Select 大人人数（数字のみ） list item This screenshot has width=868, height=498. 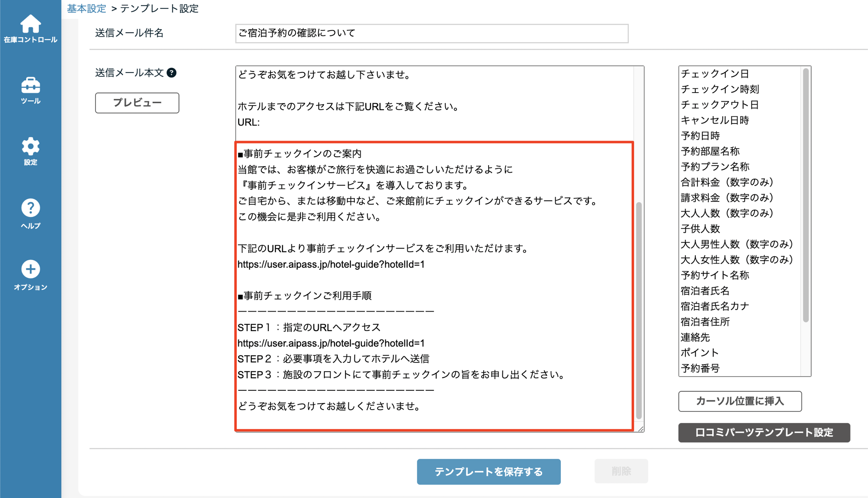740,213
